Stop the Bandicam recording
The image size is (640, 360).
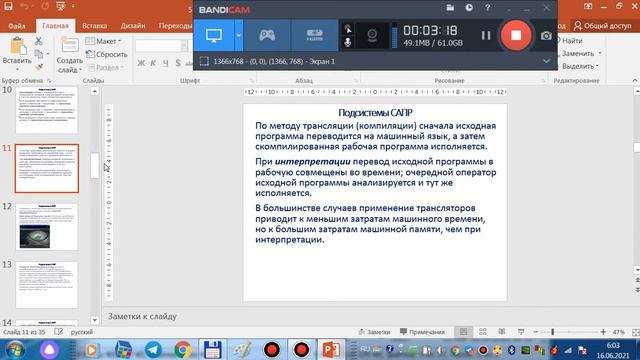(x=516, y=35)
